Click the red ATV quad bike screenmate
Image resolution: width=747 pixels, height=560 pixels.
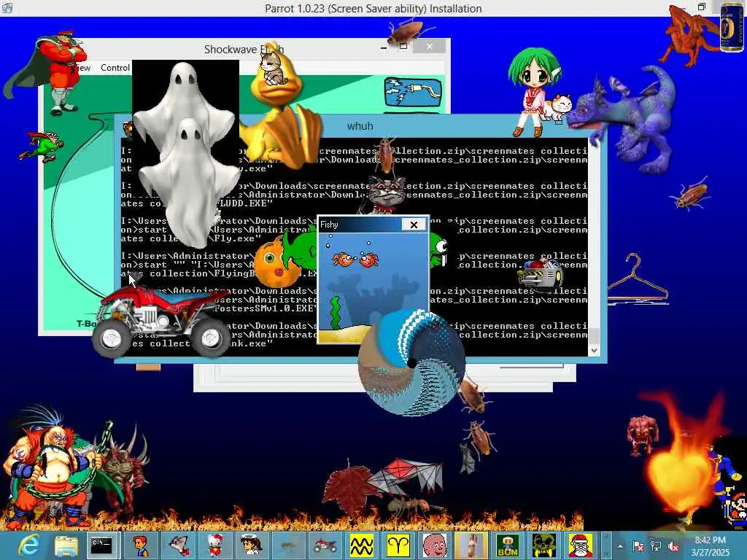162,320
